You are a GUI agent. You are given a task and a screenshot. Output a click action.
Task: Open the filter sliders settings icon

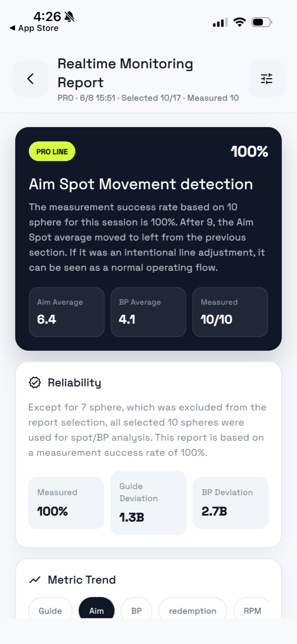point(266,78)
